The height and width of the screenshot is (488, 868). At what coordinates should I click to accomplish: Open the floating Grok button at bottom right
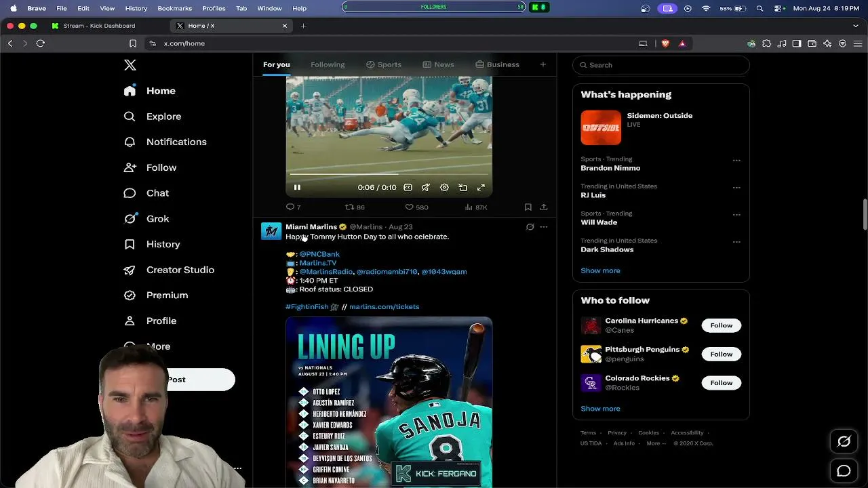click(844, 441)
